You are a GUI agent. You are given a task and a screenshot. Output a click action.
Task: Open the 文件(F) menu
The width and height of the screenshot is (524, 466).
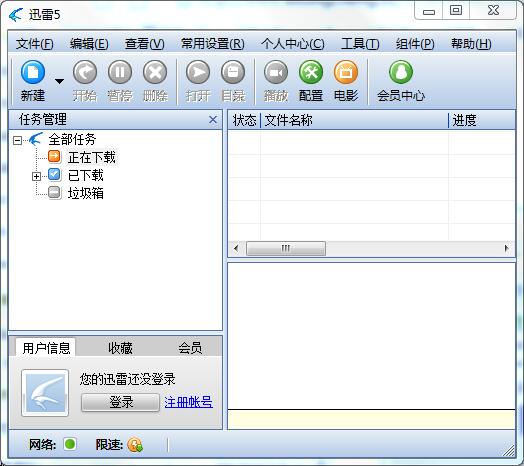pos(34,44)
